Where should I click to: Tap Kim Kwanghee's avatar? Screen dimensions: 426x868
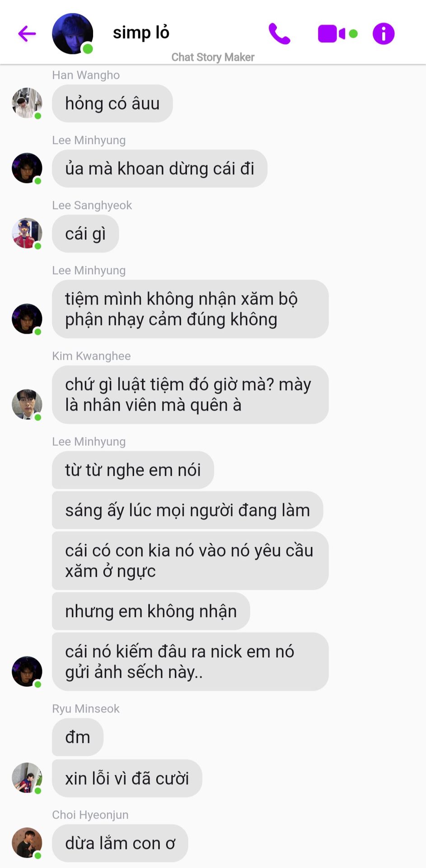(27, 404)
